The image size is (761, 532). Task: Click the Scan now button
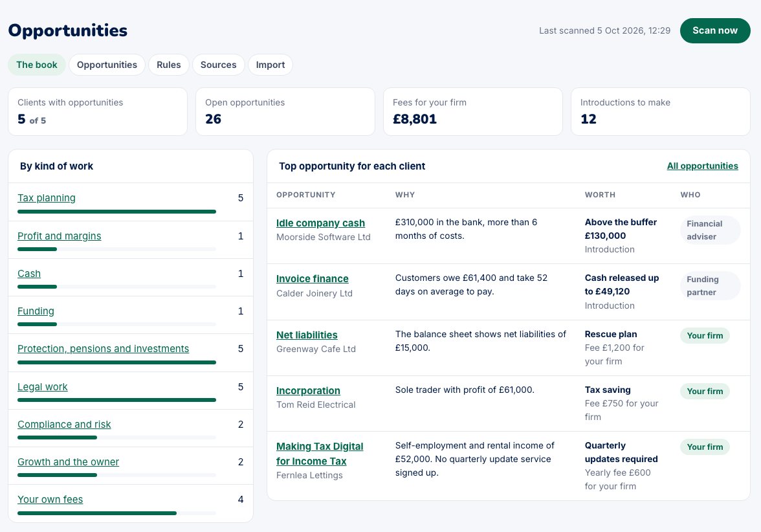[715, 30]
